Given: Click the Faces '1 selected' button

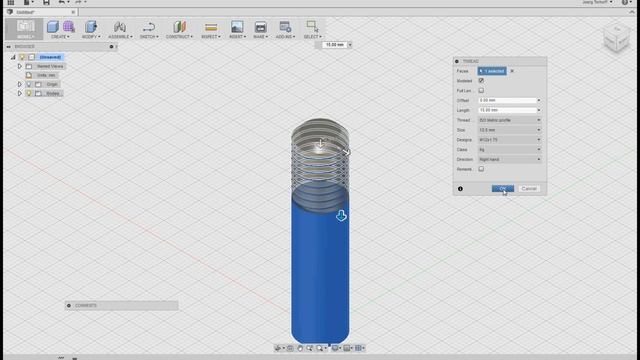Looking at the screenshot, I should (x=492, y=71).
